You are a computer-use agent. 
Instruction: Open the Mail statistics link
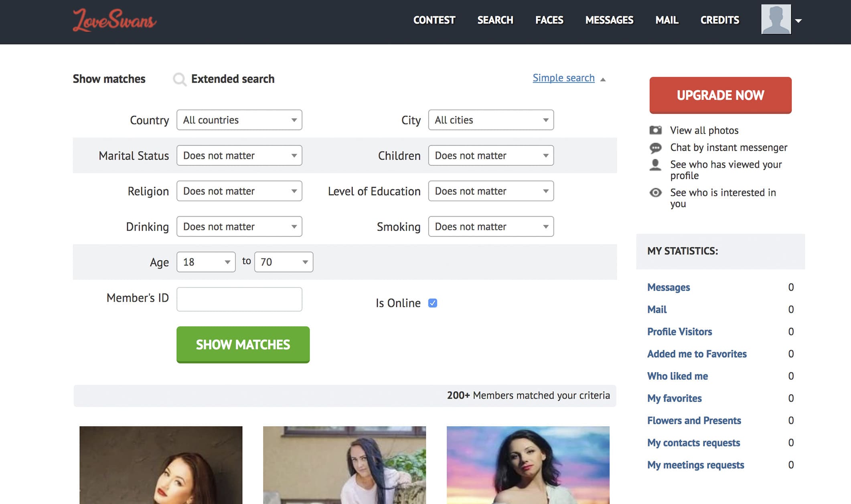(657, 310)
